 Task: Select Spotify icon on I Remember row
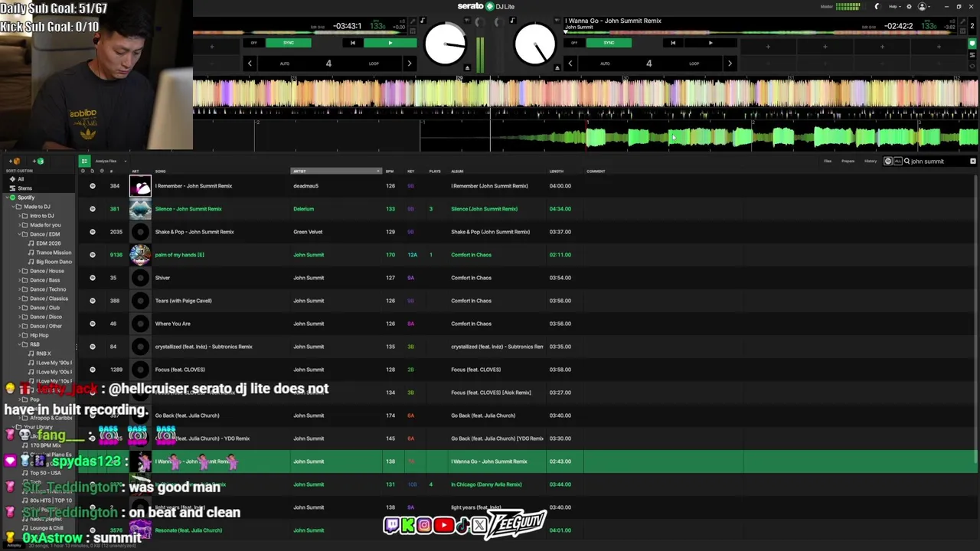93,186
